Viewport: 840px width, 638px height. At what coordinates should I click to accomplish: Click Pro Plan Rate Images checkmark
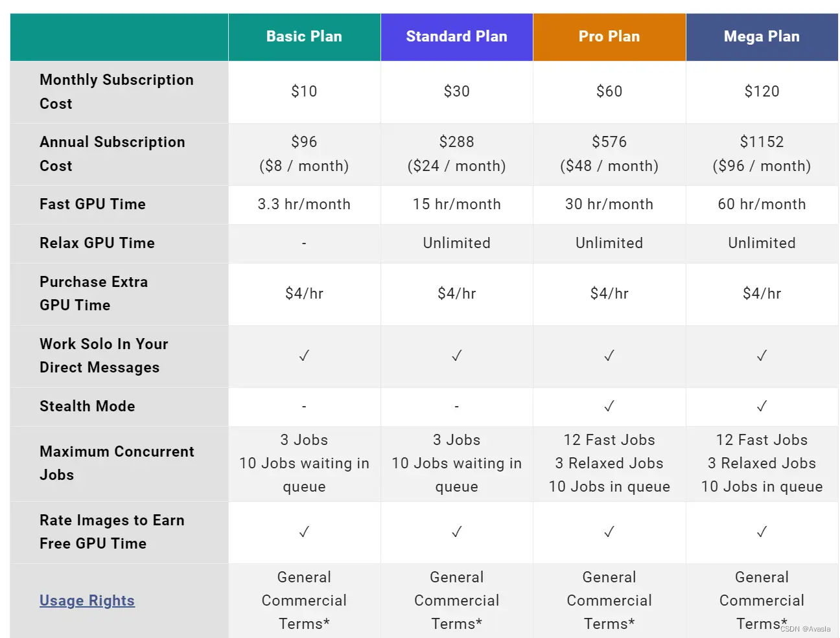(609, 532)
